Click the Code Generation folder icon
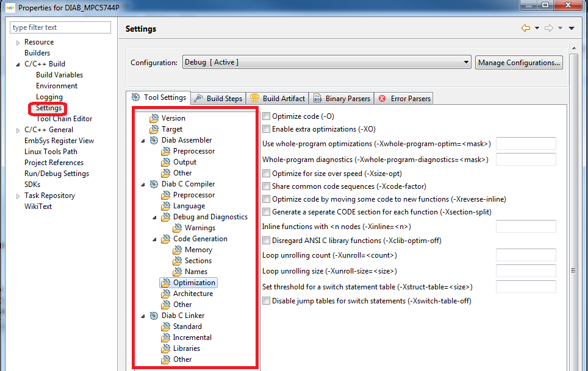The height and width of the screenshot is (371, 588). tap(166, 239)
